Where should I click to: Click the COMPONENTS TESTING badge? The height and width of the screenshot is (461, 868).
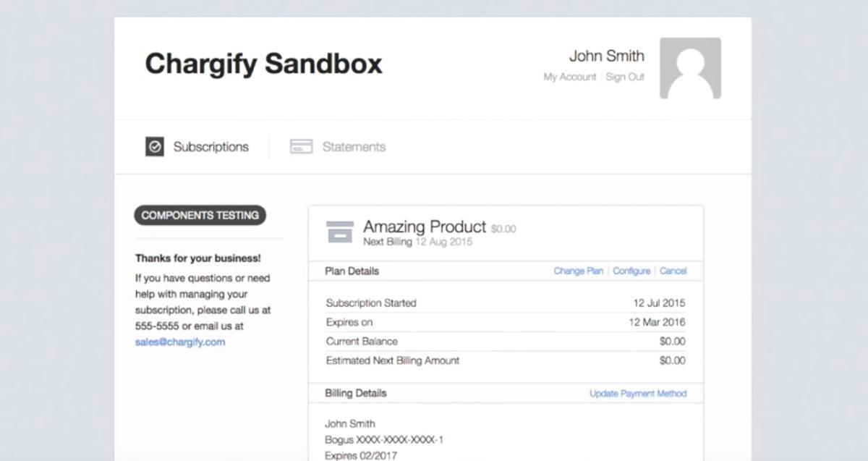click(200, 215)
